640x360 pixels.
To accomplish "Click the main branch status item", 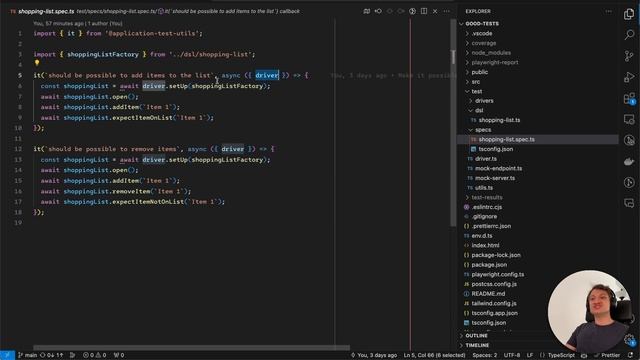I will click(28, 355).
